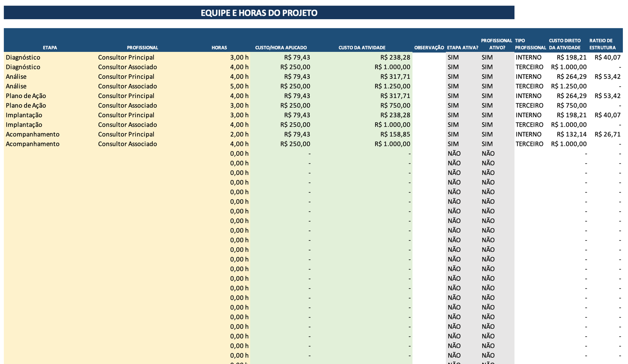Select TERCEIRO in the Acompanhamento row
The width and height of the screenshot is (628, 364).
[x=529, y=144]
